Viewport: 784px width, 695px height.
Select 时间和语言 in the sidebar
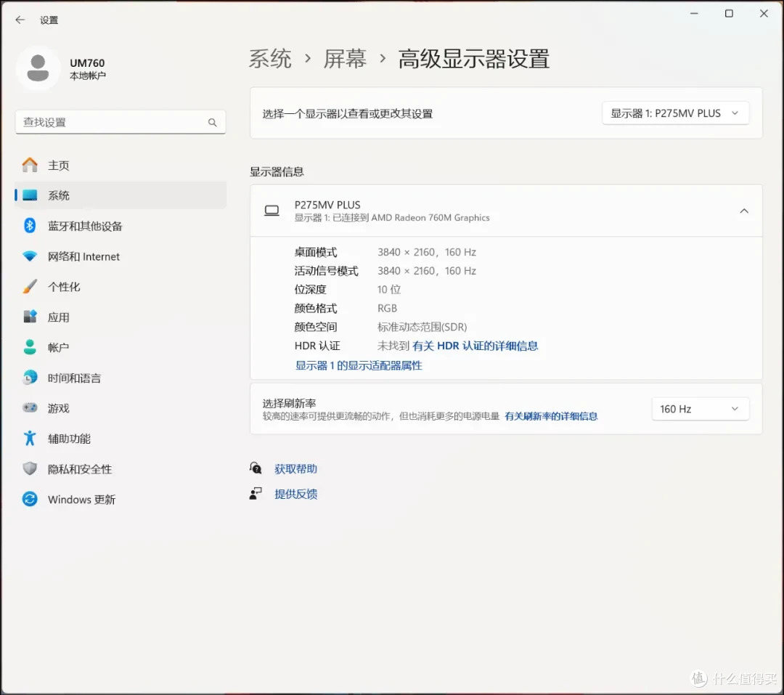point(121,378)
